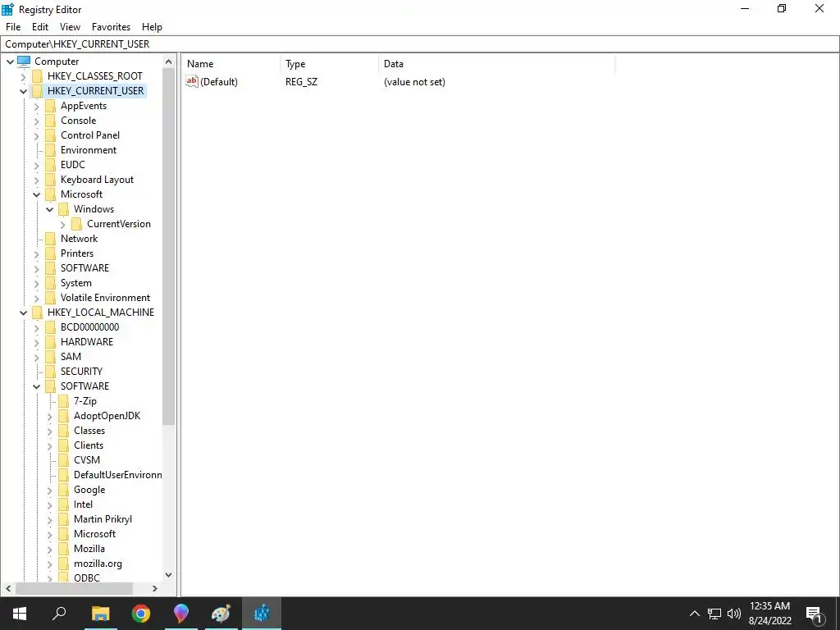
Task: Click the CurrentVersion folder icon
Action: 76,224
